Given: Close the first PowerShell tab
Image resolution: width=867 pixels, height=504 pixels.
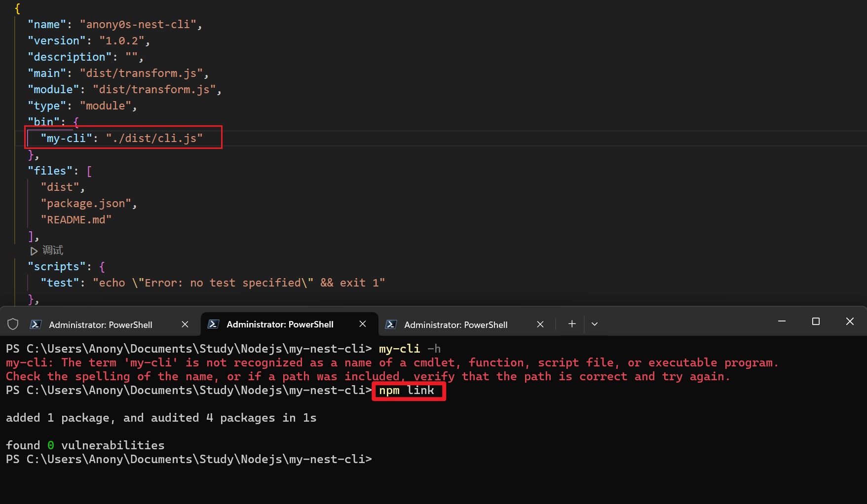Looking at the screenshot, I should 185,324.
